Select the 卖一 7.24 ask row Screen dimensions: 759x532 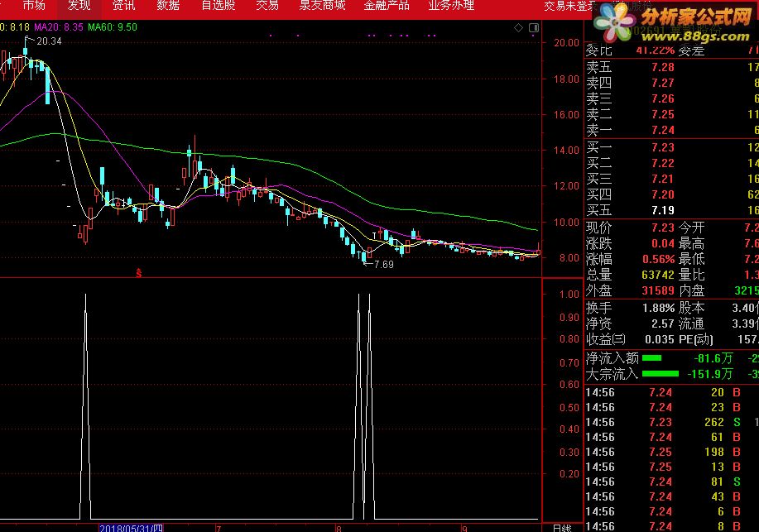671,130
